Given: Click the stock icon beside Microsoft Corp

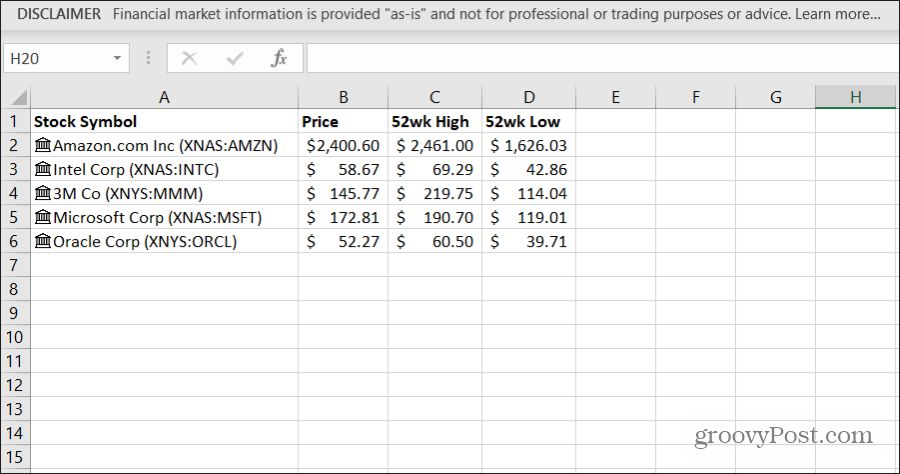Looking at the screenshot, I should click(x=43, y=218).
